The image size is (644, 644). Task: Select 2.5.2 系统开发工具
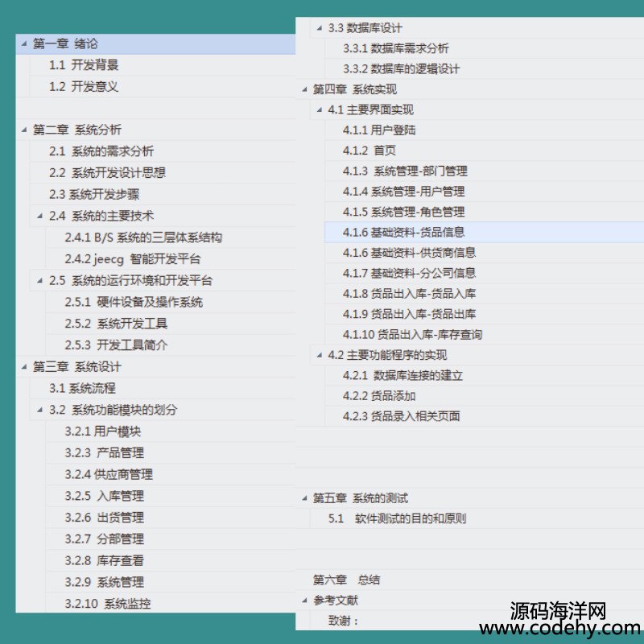[116, 324]
